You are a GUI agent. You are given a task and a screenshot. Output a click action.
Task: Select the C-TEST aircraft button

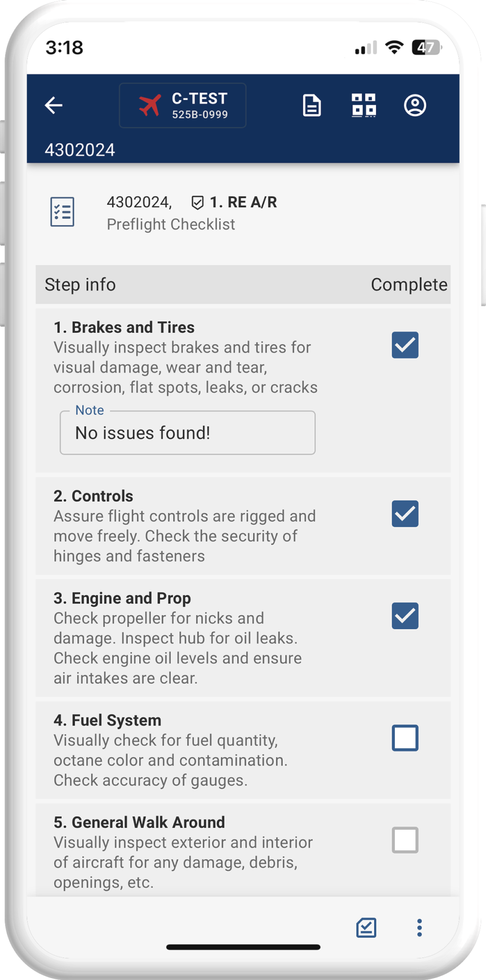[183, 105]
